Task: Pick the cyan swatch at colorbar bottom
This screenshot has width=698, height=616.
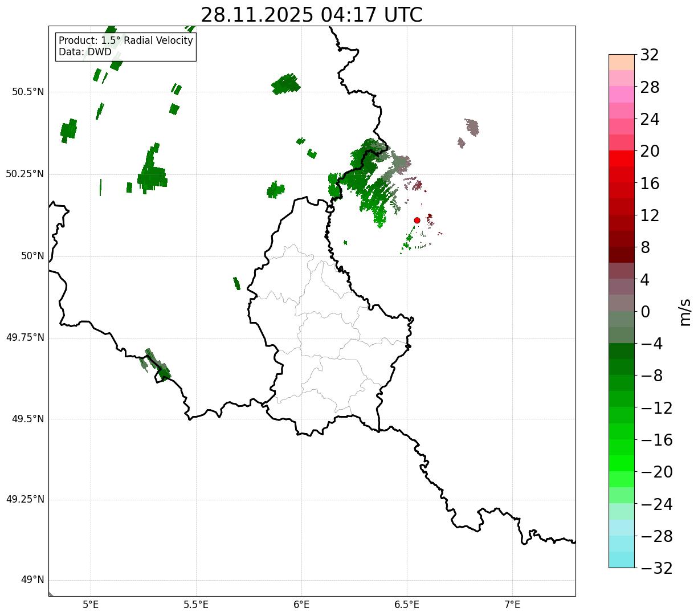Action: [622, 560]
